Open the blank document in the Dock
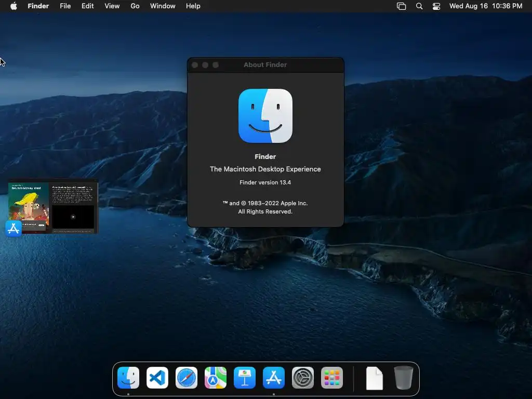Image resolution: width=532 pixels, height=399 pixels. [x=375, y=378]
